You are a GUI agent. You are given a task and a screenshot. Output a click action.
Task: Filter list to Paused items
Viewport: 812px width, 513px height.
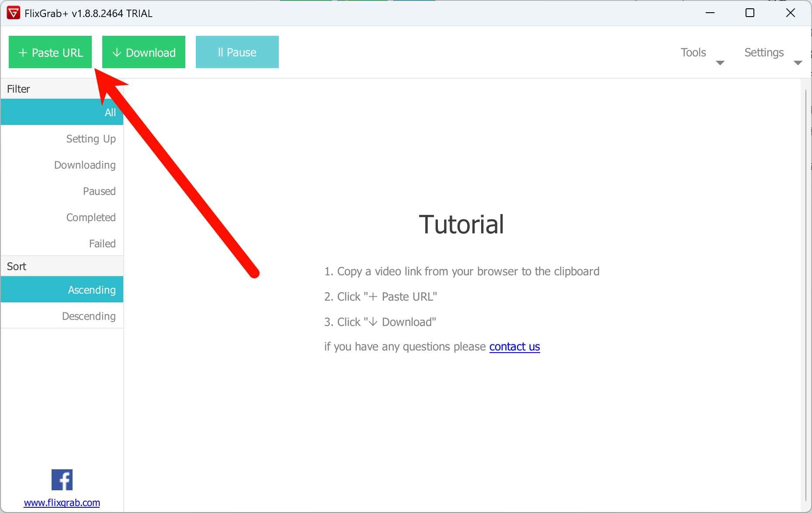[62, 191]
